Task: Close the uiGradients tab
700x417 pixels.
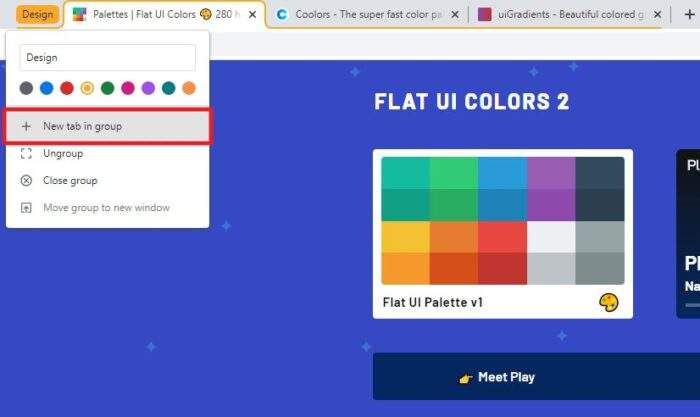Action: click(657, 15)
